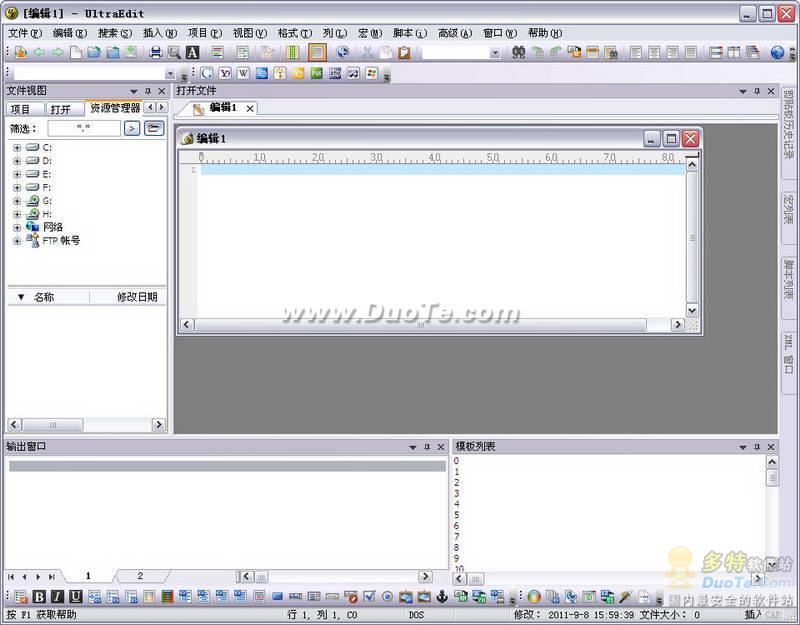Click the green Back arrow icon

39,53
